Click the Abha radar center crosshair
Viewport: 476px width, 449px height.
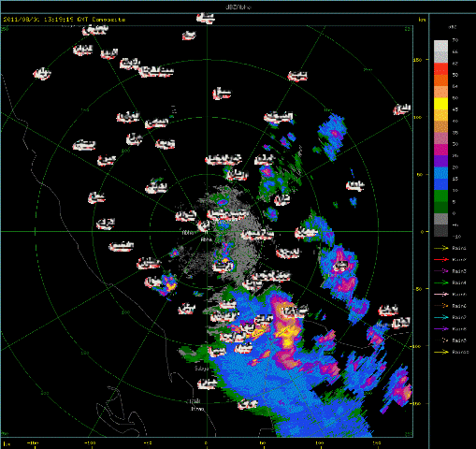[x=207, y=231]
